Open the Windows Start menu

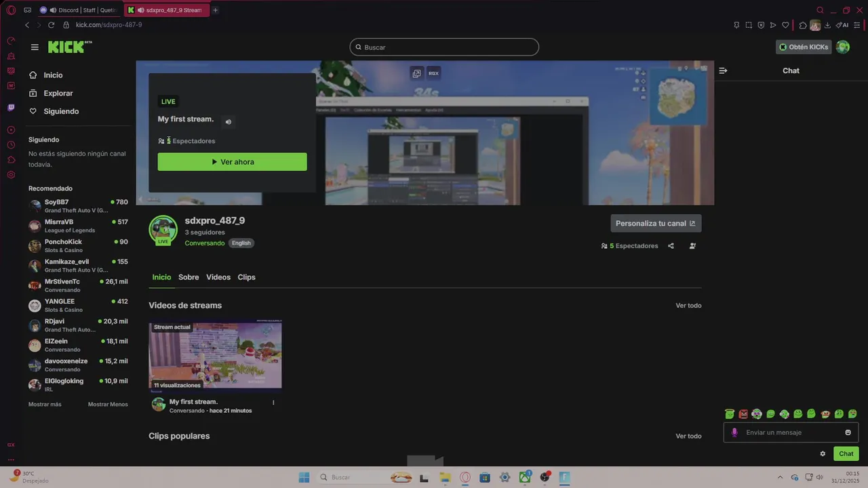pyautogui.click(x=304, y=478)
